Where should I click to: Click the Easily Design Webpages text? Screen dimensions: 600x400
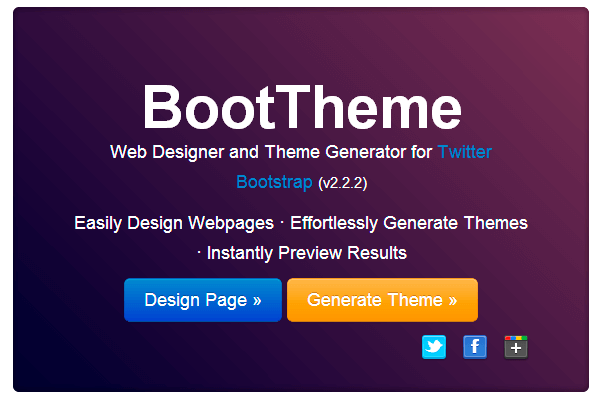click(x=174, y=223)
